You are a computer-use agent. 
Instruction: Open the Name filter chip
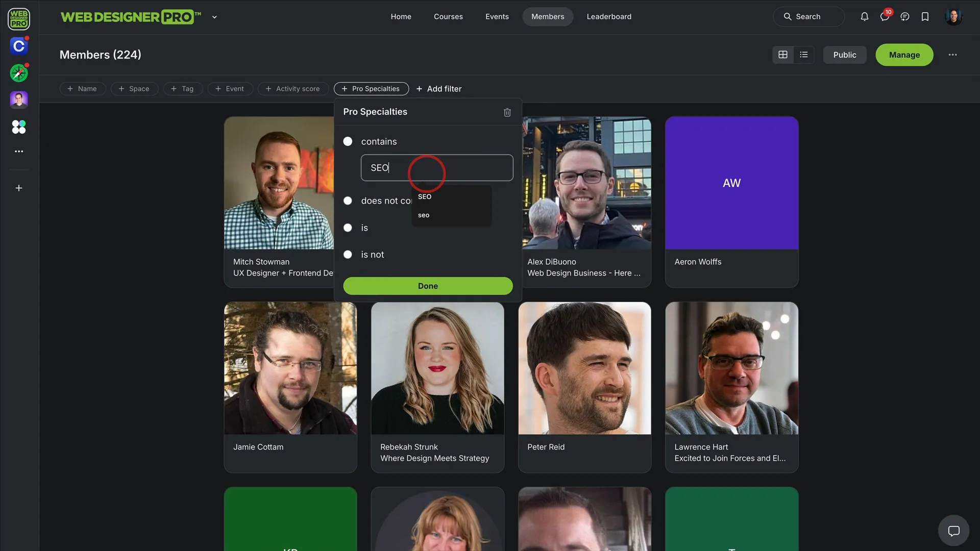pos(82,89)
